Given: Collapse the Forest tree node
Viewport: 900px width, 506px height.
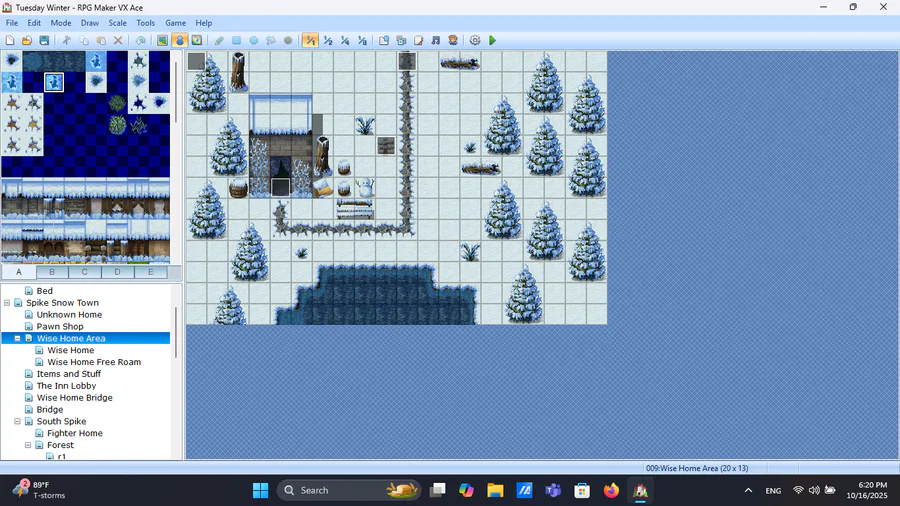Looking at the screenshot, I should click(28, 445).
